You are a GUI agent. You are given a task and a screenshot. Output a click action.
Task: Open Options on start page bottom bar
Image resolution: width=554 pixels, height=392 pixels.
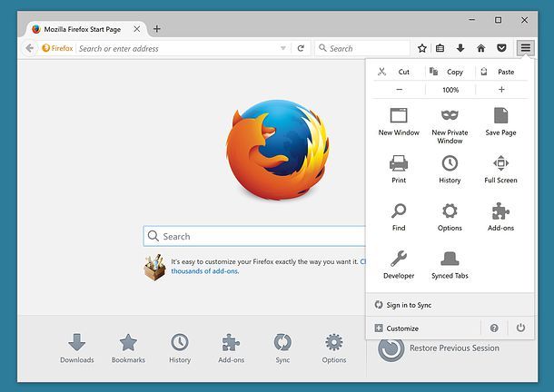coord(334,348)
